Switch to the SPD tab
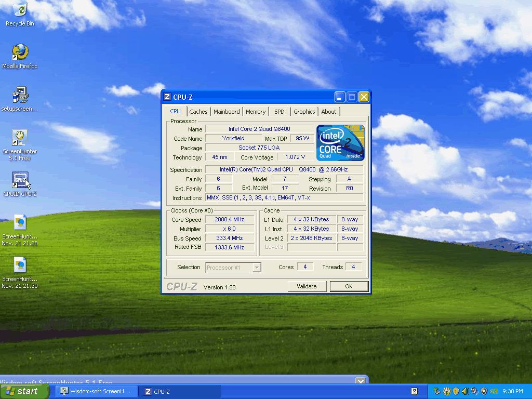This screenshot has width=532, height=399. pyautogui.click(x=279, y=112)
